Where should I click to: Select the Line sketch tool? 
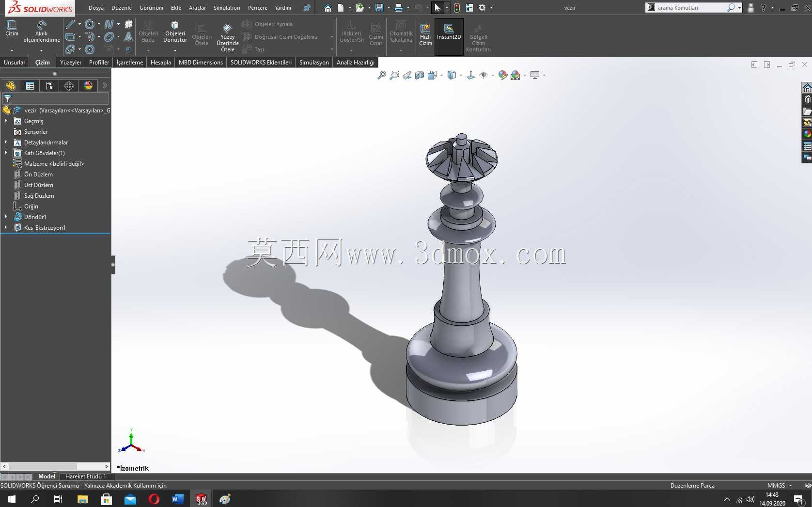(70, 24)
